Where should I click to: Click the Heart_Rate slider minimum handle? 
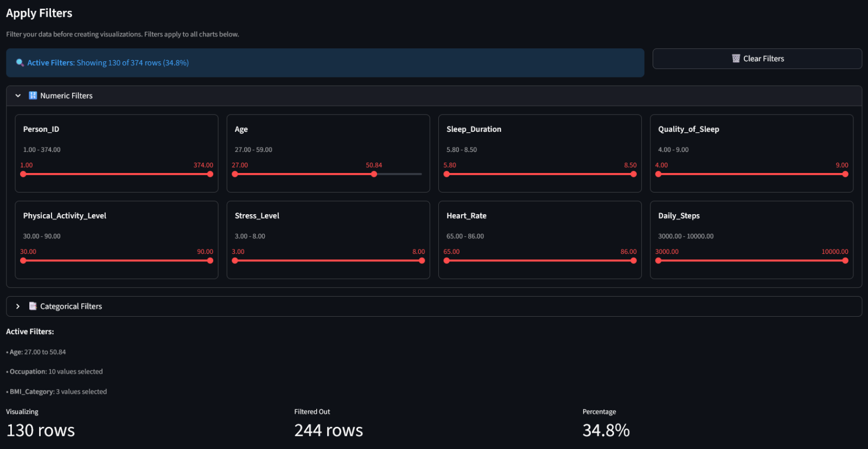(x=446, y=261)
